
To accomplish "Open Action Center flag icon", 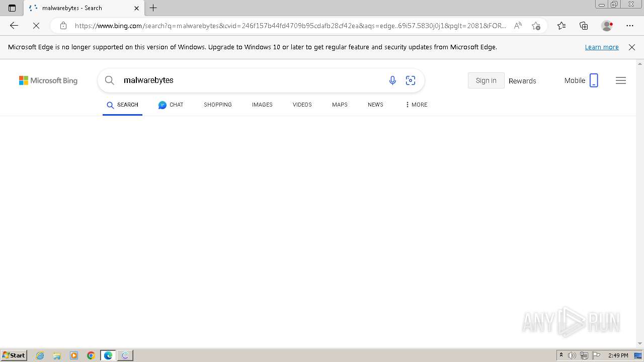I will [596, 355].
